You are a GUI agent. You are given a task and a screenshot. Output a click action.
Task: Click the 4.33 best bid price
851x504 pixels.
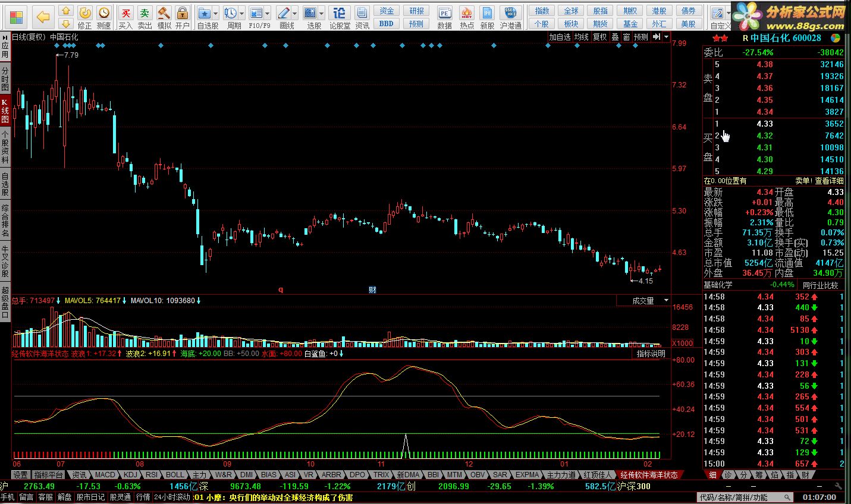point(765,124)
